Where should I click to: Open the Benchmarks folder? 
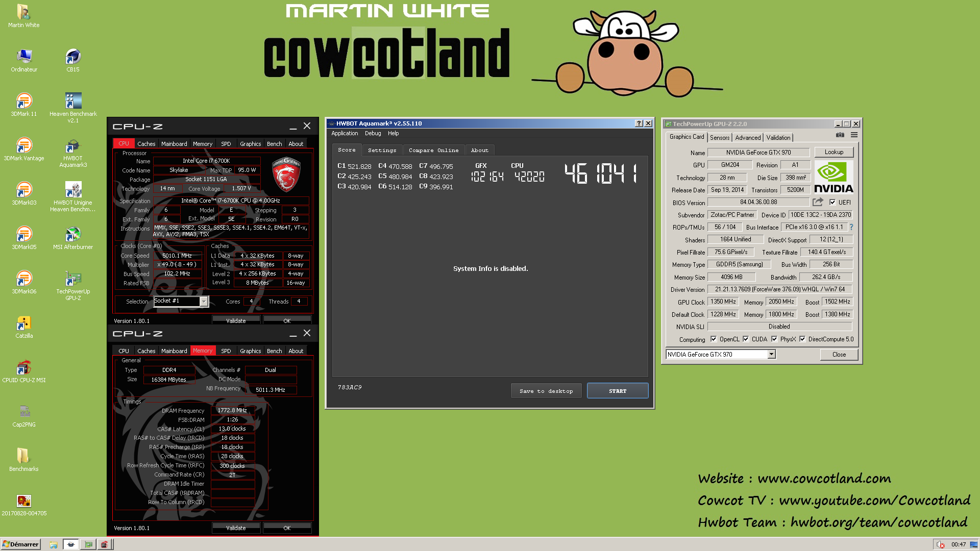point(24,460)
